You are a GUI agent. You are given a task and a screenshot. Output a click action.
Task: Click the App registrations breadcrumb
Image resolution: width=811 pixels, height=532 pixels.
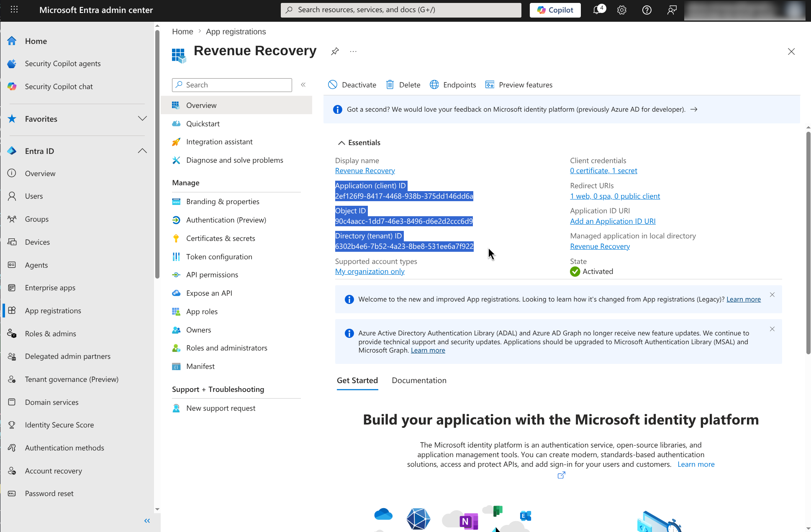[236, 32]
